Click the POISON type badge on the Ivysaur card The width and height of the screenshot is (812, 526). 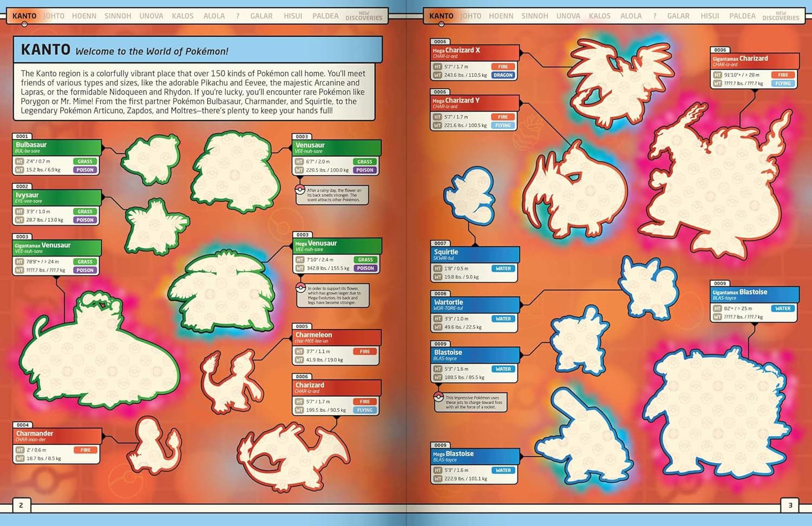point(85,220)
